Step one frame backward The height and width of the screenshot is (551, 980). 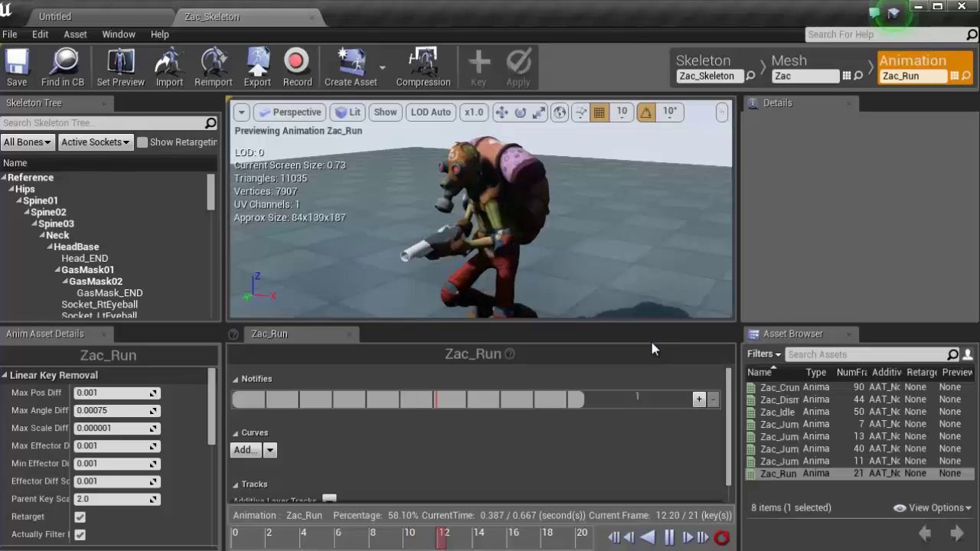629,538
